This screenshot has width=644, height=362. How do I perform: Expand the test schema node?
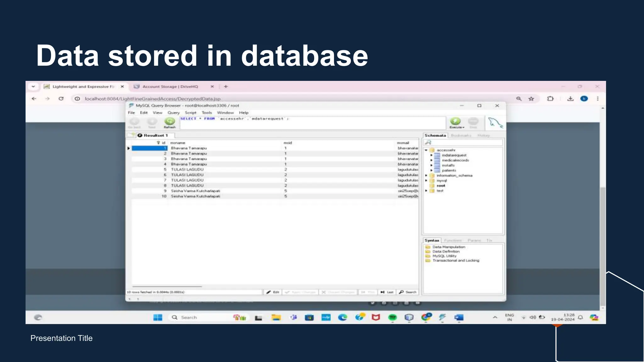coord(426,191)
